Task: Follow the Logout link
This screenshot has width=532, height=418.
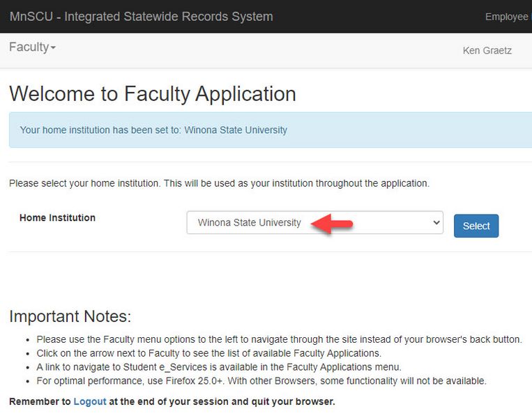Action: click(x=90, y=402)
